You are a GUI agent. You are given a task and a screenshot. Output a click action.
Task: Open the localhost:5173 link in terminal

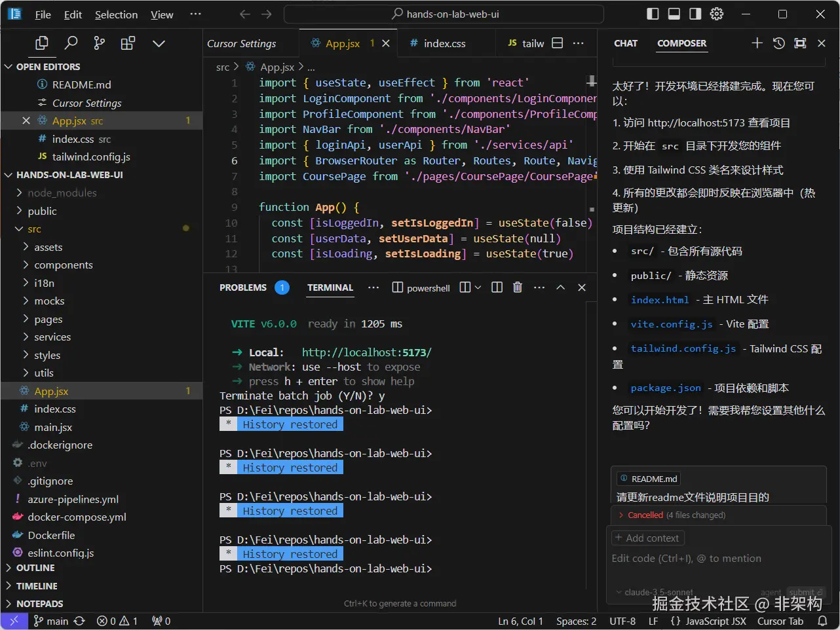tap(366, 352)
